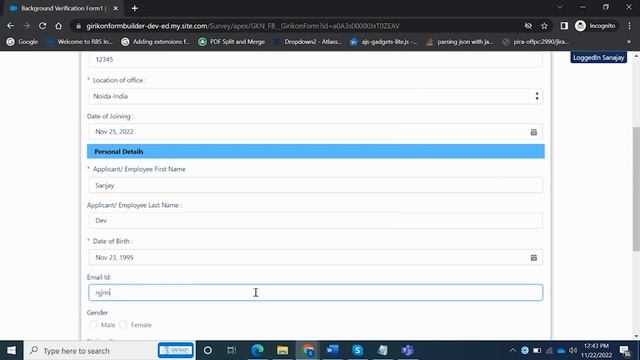Click the Employee Last Name field
Viewport: 640px width, 360px height.
point(316,220)
